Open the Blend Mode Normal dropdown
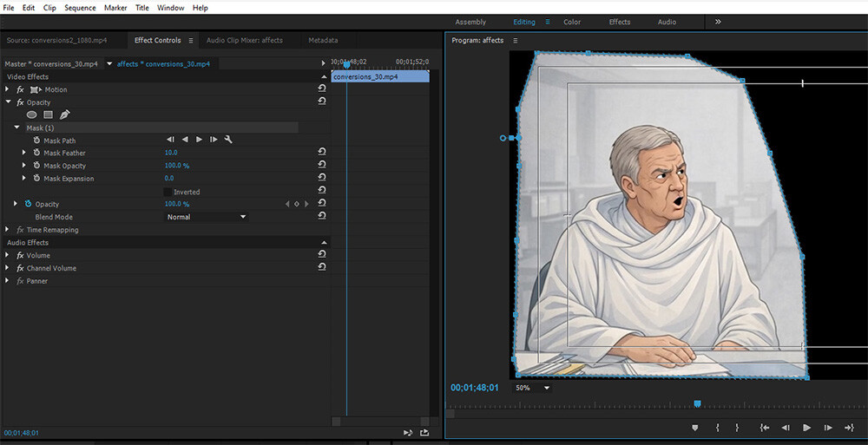868x445 pixels. coord(206,217)
